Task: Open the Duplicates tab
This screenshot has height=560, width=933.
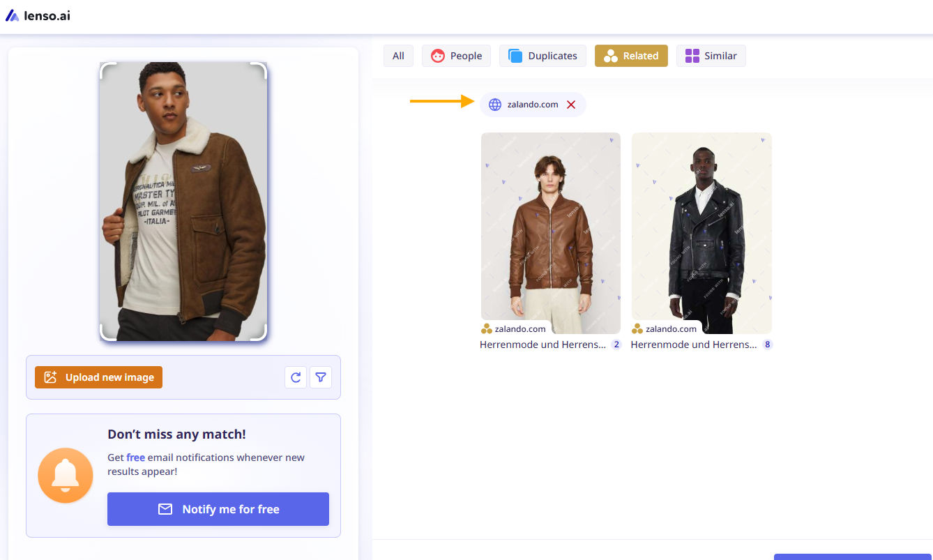Action: 543,56
